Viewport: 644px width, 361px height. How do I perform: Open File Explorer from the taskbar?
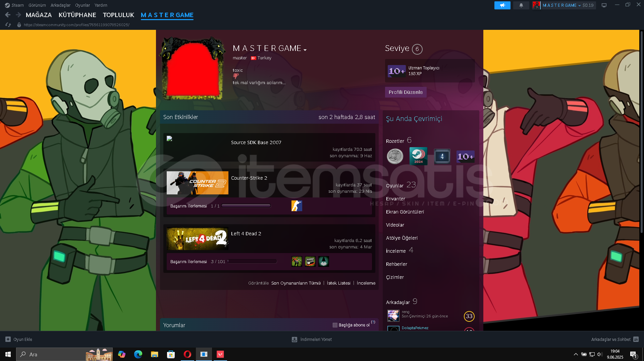click(155, 354)
